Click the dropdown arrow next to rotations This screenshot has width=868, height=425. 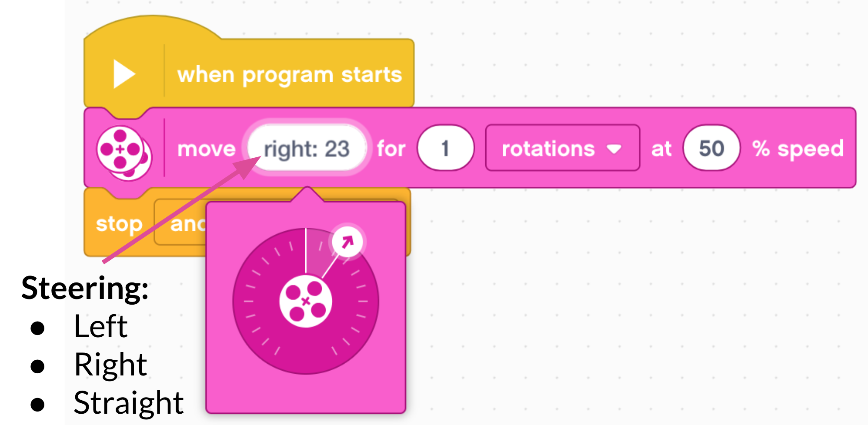(x=614, y=149)
